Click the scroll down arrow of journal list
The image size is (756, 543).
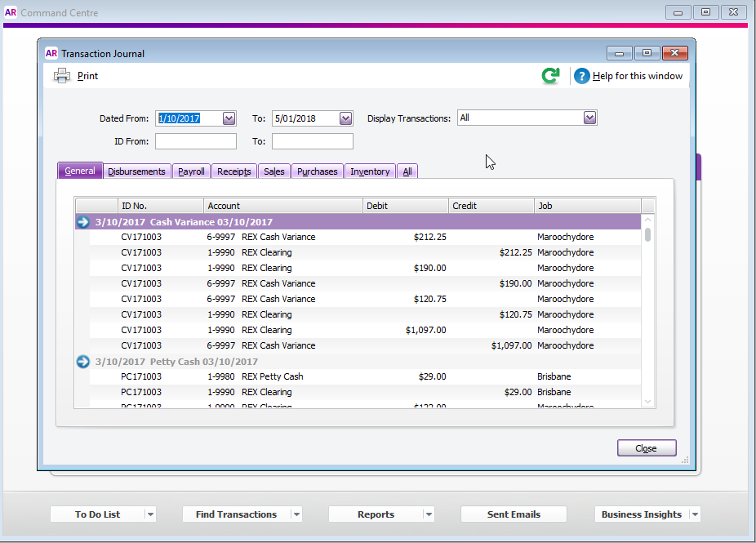click(x=647, y=401)
